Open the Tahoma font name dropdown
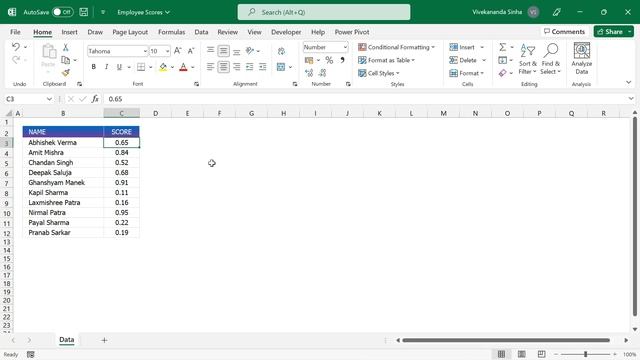Viewport: 640px width, 360px height. click(x=145, y=51)
